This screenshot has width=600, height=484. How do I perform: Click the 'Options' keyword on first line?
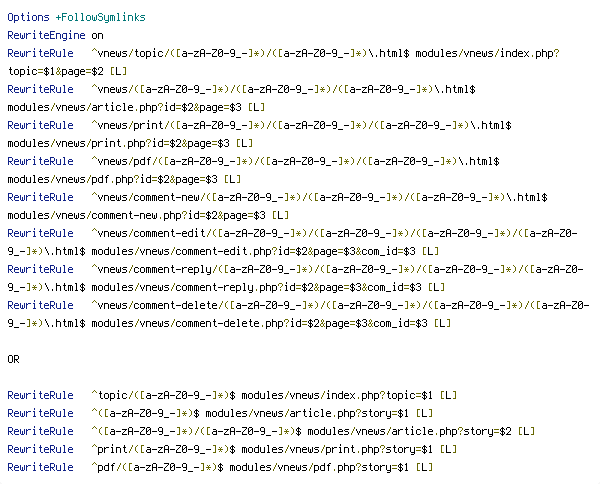coord(28,18)
